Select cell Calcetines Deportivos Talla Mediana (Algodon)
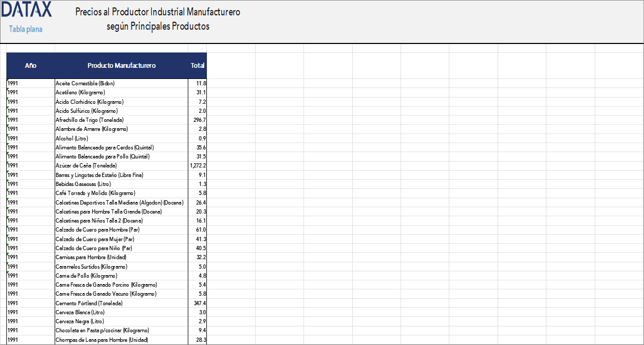Screen dimensions: 644x345 (x=121, y=202)
